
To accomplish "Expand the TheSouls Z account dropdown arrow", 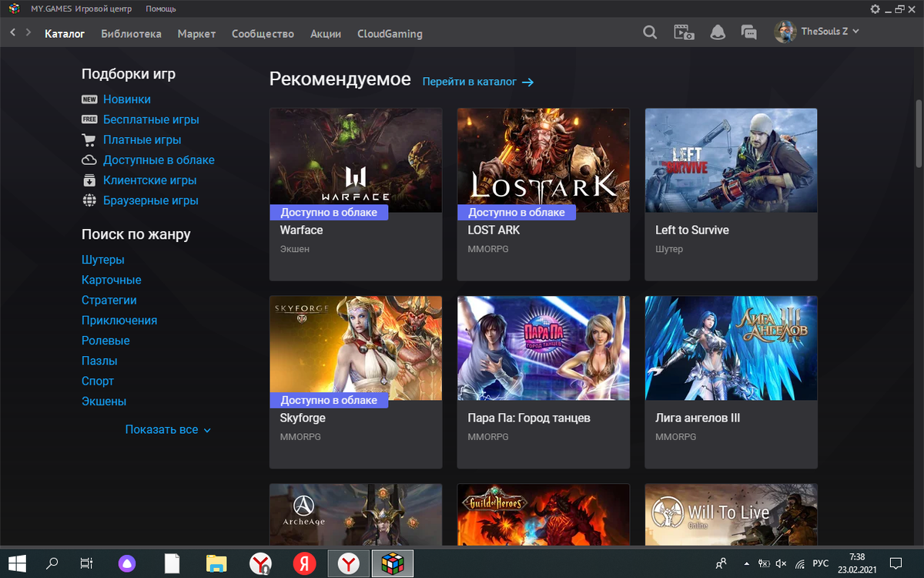I will point(855,32).
